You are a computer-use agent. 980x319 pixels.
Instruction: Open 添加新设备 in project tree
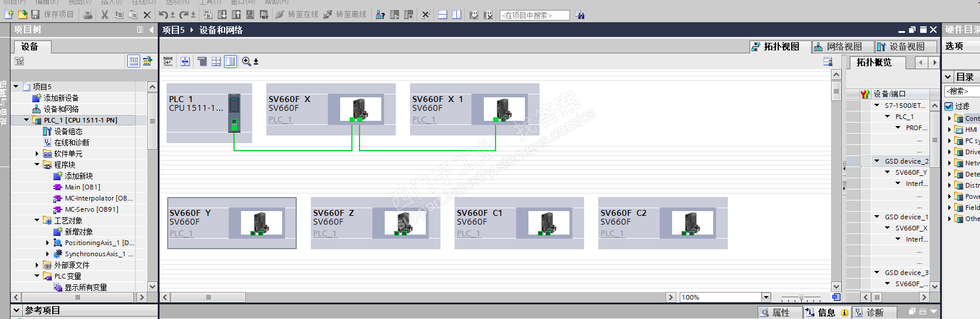coord(61,98)
